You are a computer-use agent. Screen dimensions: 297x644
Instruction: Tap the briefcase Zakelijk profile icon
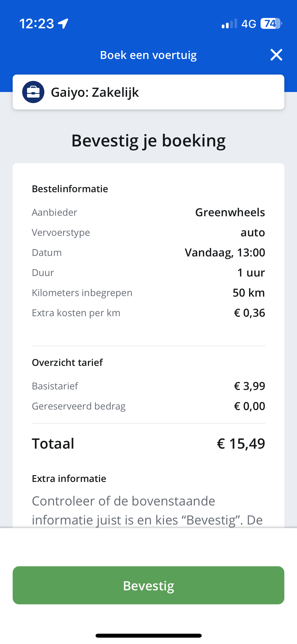pyautogui.click(x=33, y=92)
